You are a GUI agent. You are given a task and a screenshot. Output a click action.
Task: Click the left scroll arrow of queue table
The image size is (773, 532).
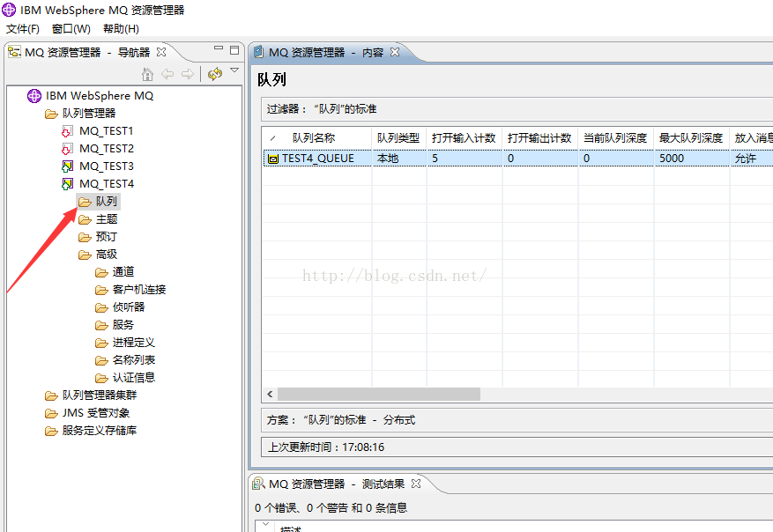[270, 394]
